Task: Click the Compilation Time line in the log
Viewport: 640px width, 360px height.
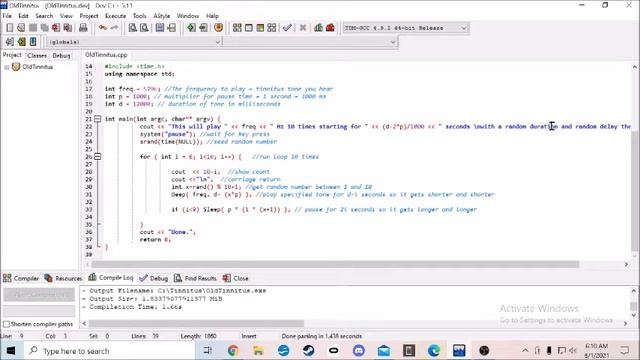Action: pos(133,307)
